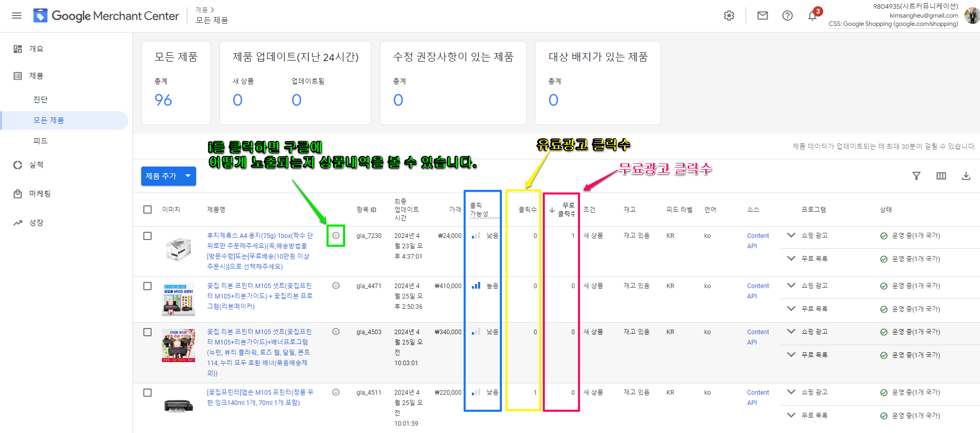
Task: Click info icon for gla_4503 product
Action: pos(336,332)
